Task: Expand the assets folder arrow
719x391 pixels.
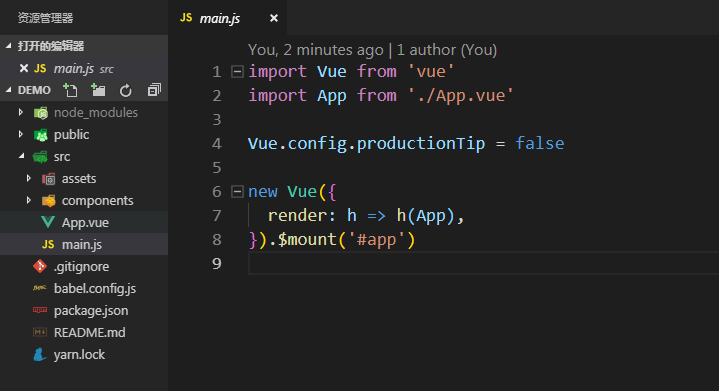Action: coord(29,178)
